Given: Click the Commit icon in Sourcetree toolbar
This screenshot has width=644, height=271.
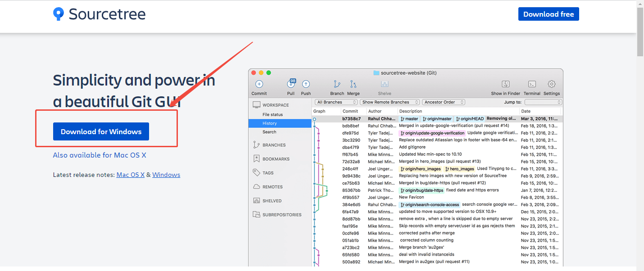Looking at the screenshot, I should [259, 84].
